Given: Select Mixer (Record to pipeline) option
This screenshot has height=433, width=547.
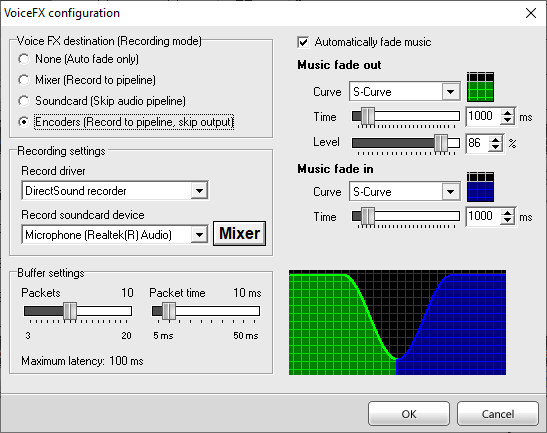Looking at the screenshot, I should (x=24, y=80).
